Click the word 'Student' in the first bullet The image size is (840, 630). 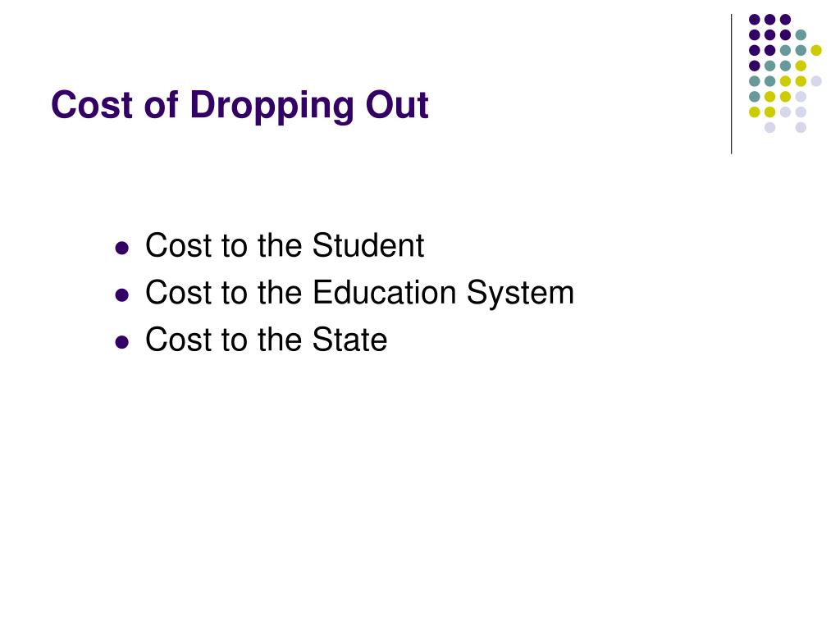click(x=368, y=246)
